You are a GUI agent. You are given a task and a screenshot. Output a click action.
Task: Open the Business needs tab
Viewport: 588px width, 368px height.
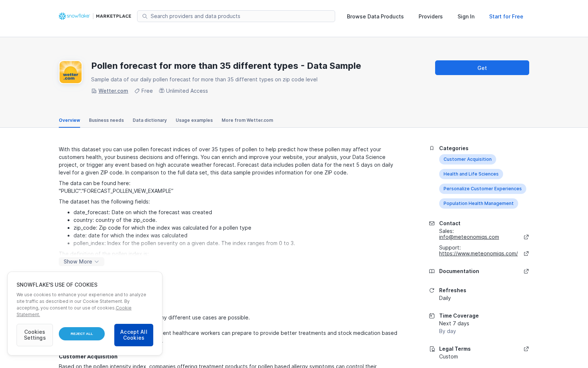106,120
